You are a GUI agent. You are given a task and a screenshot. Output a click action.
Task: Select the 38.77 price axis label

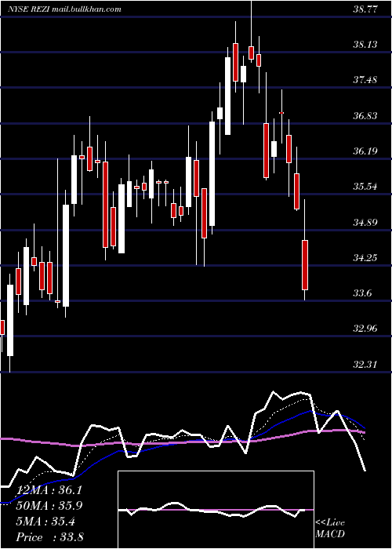pos(365,9)
